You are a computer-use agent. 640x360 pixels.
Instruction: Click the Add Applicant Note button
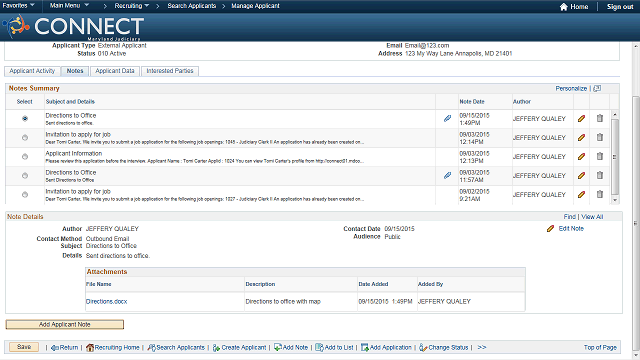[64, 324]
